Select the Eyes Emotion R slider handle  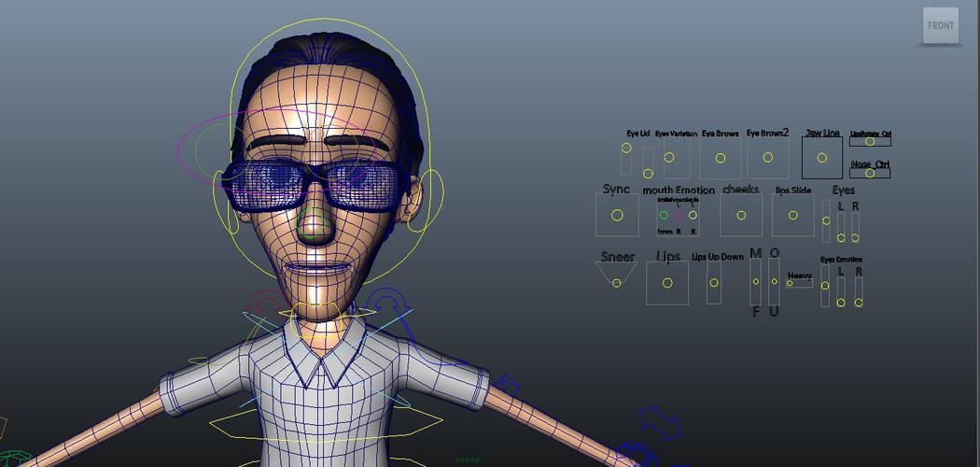tap(859, 303)
